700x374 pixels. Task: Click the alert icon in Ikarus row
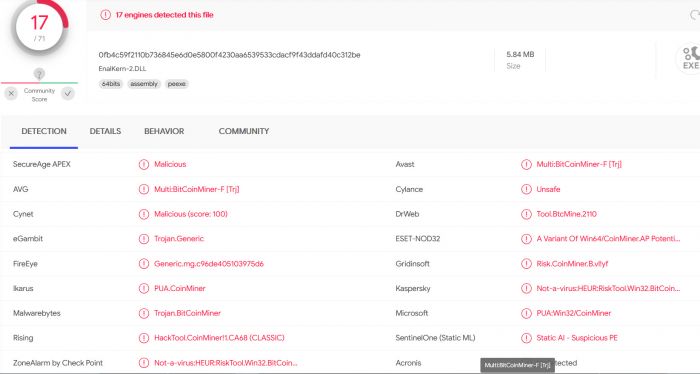[144, 288]
